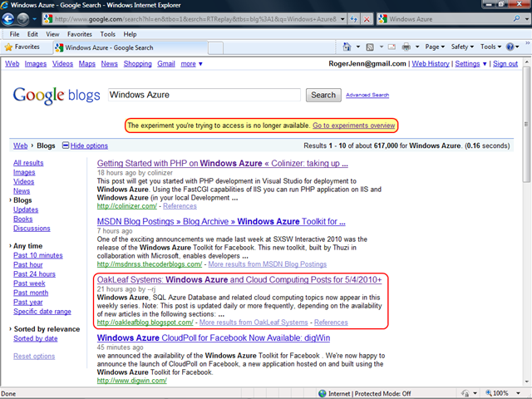
Task: Open the recent pages dropdown next to Forward
Action: point(34,19)
